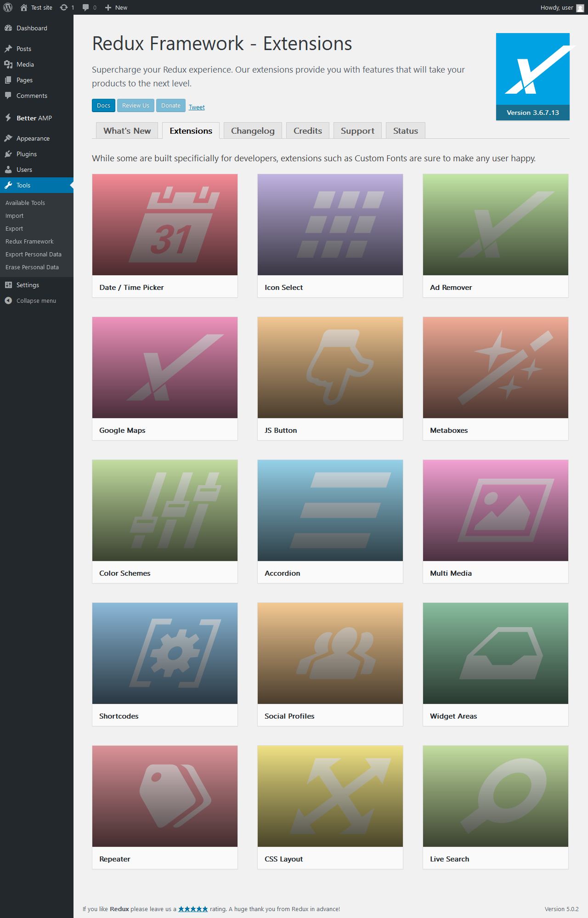Open the updates icon in admin bar
The width and height of the screenshot is (588, 918).
coord(64,7)
